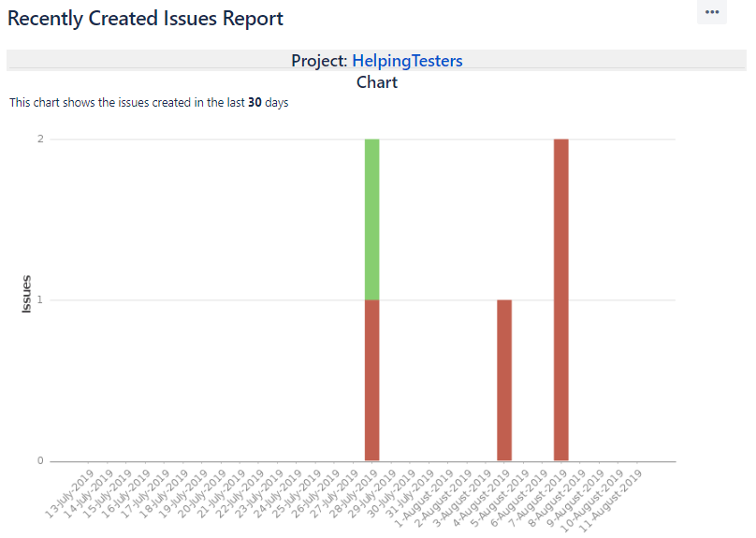Click the Chart section heading
This screenshot has width=756, height=538.
pyautogui.click(x=377, y=82)
